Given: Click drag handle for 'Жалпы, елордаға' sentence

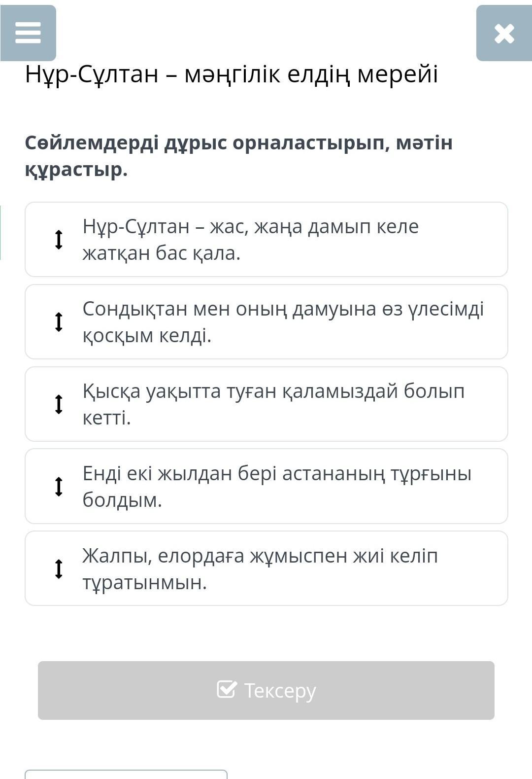Looking at the screenshot, I should 59,569.
